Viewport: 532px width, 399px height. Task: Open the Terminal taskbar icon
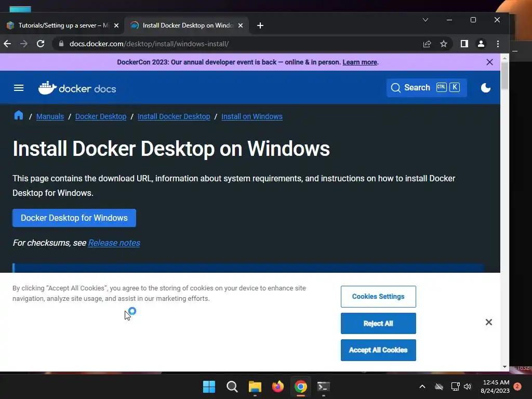[323, 387]
